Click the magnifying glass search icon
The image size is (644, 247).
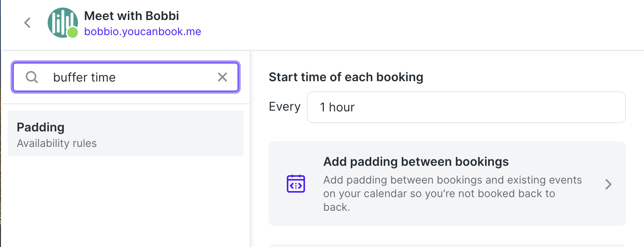pos(32,77)
